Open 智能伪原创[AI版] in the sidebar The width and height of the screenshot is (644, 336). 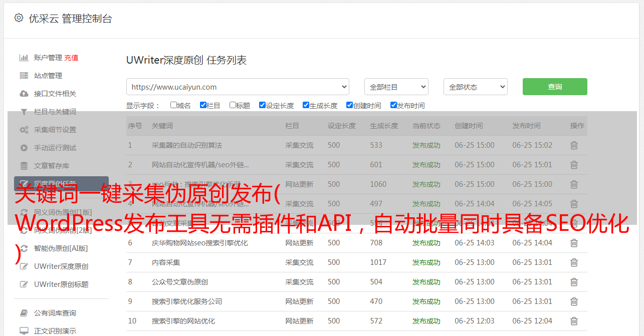(x=61, y=248)
